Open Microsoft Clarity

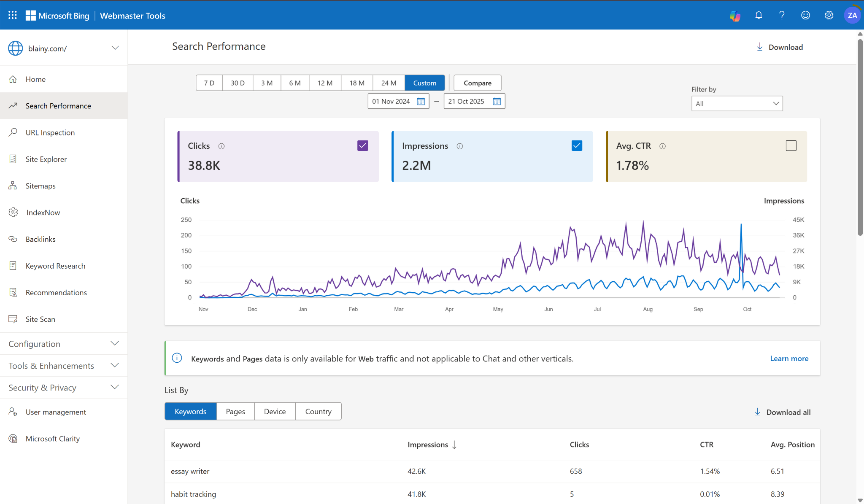coord(52,438)
